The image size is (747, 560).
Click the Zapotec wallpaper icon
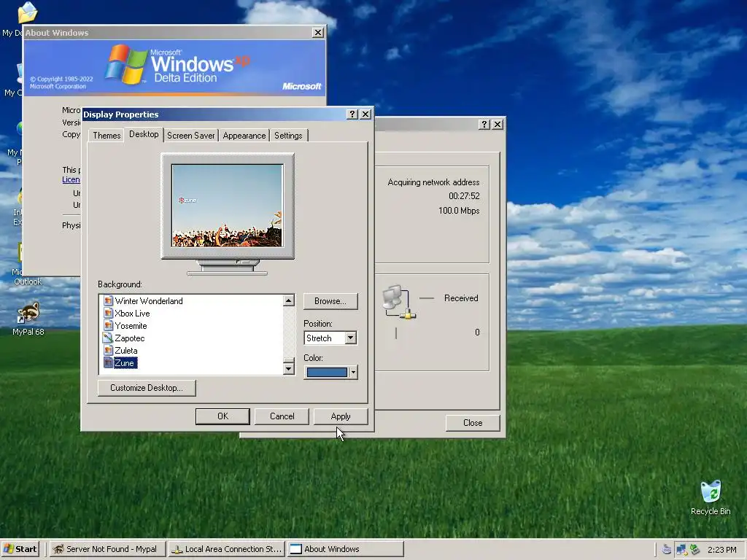point(108,338)
